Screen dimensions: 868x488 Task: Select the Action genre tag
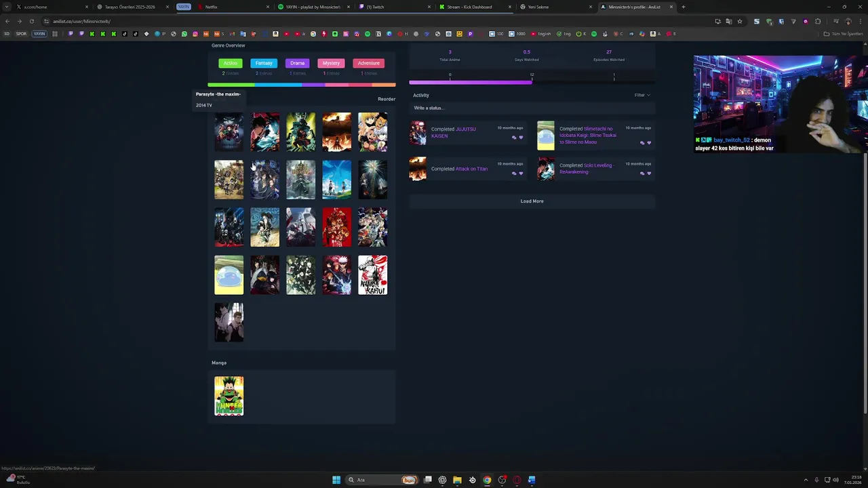coord(231,63)
